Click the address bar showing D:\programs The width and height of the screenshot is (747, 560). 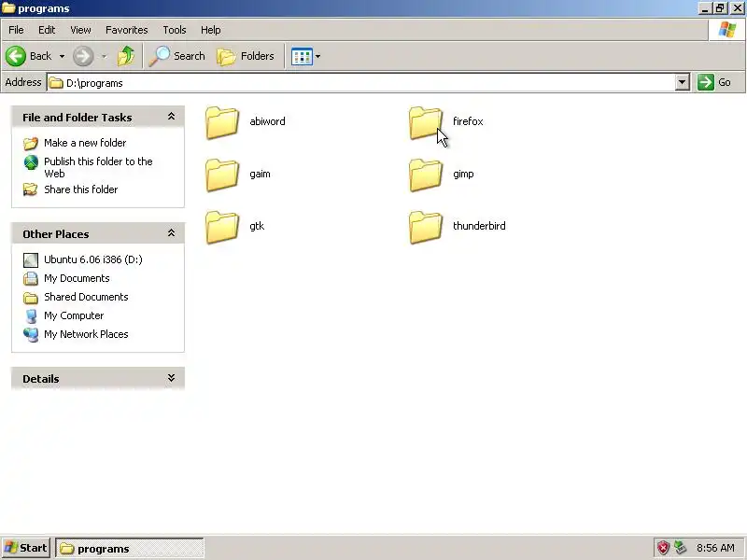point(361,83)
